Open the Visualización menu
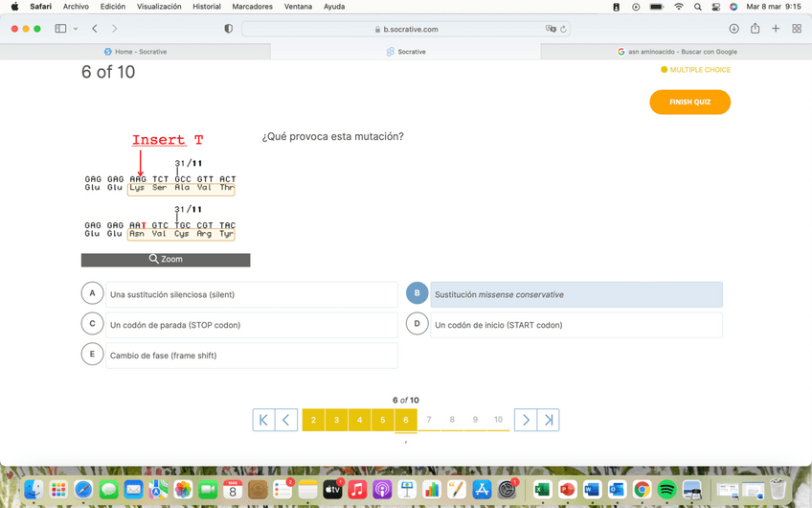The height and width of the screenshot is (508, 812). [x=159, y=7]
